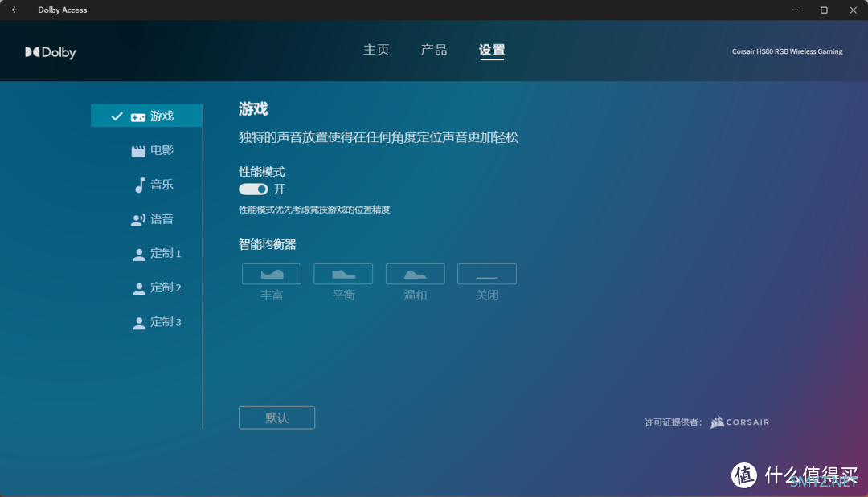Click the person icon for 定制 1

tap(139, 255)
